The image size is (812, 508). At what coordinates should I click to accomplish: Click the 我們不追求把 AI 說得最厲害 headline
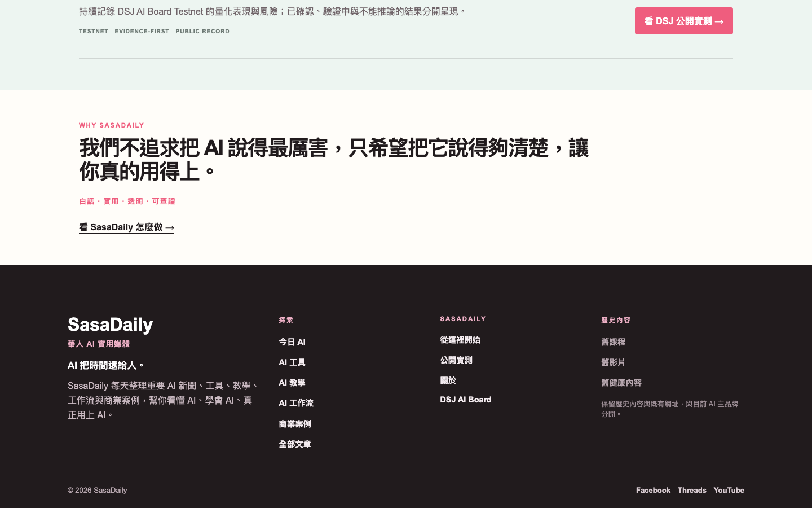click(334, 160)
